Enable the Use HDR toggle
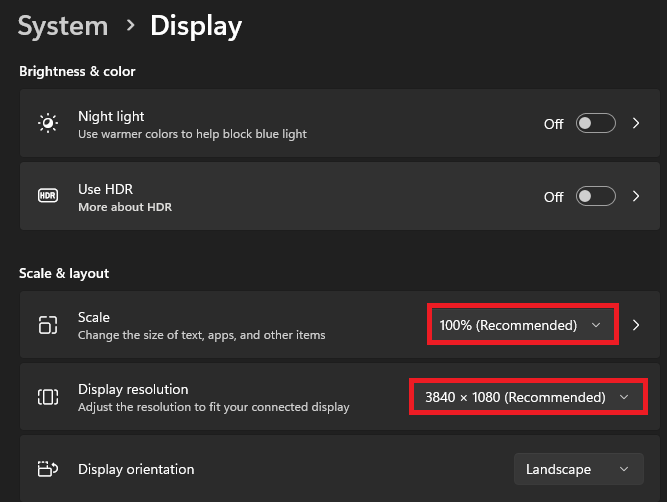This screenshot has width=667, height=502. tap(595, 197)
